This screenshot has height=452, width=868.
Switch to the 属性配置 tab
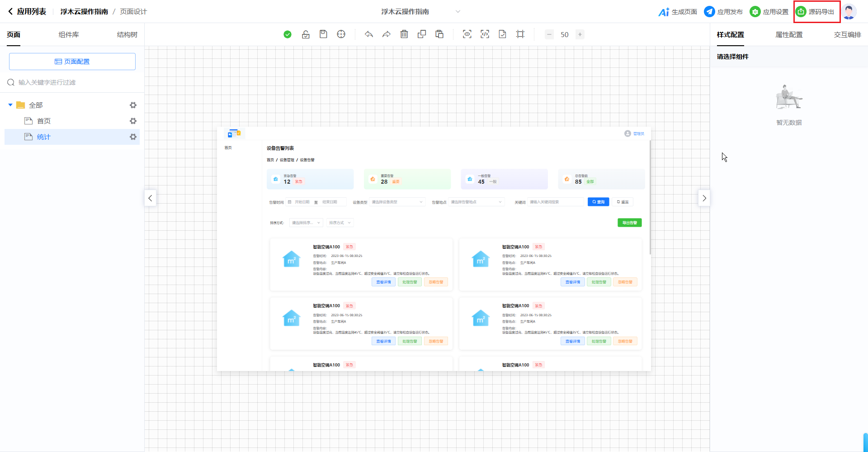click(789, 35)
